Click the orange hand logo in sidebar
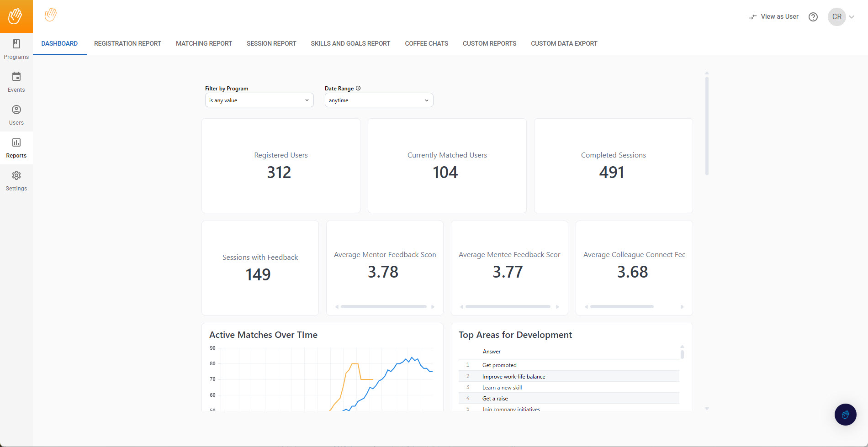This screenshot has height=447, width=868. (x=16, y=16)
